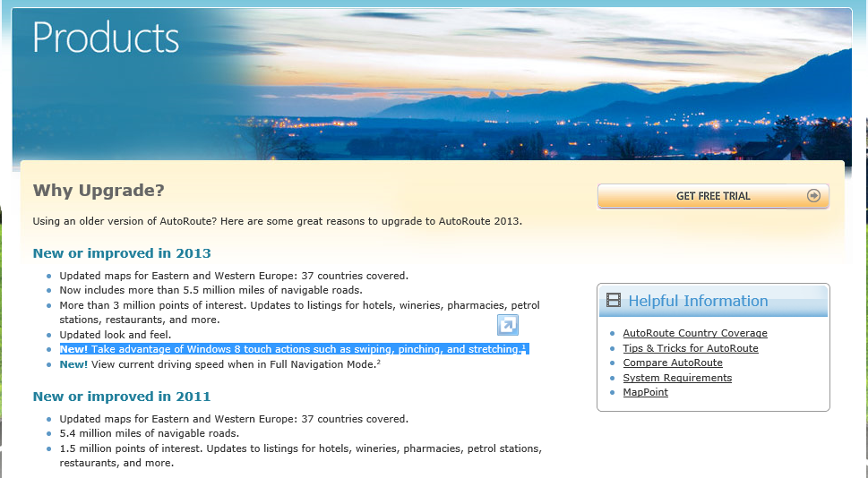
Task: Open Tips & Tricks for AutoRoute
Action: coord(690,348)
